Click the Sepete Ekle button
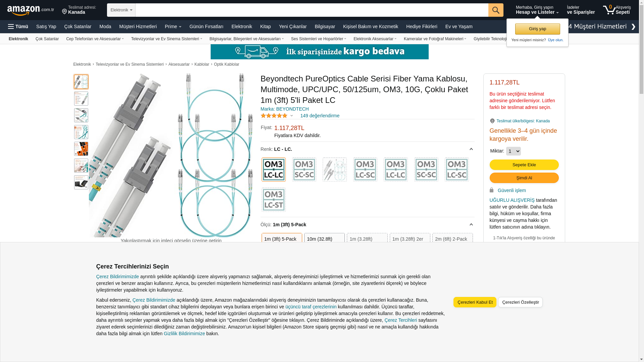The width and height of the screenshot is (644, 362). 524,165
